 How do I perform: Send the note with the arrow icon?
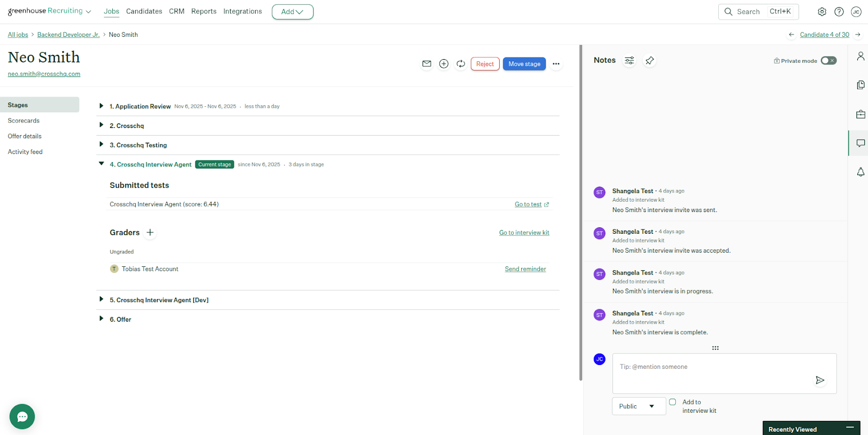click(x=820, y=380)
